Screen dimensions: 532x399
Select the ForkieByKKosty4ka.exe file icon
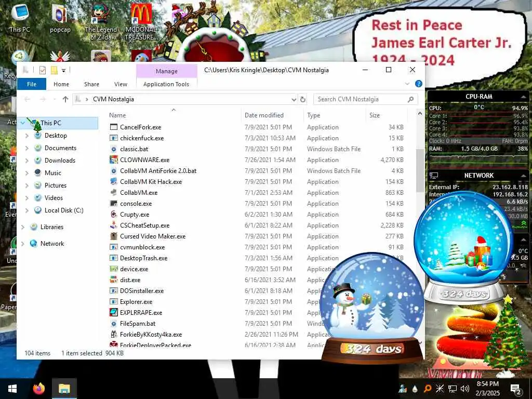click(114, 334)
